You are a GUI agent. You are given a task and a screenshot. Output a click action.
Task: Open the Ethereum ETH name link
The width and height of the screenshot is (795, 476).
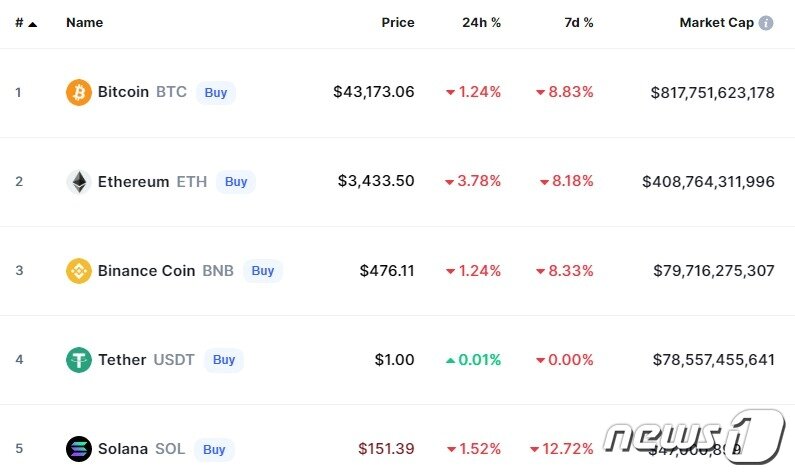coord(152,182)
